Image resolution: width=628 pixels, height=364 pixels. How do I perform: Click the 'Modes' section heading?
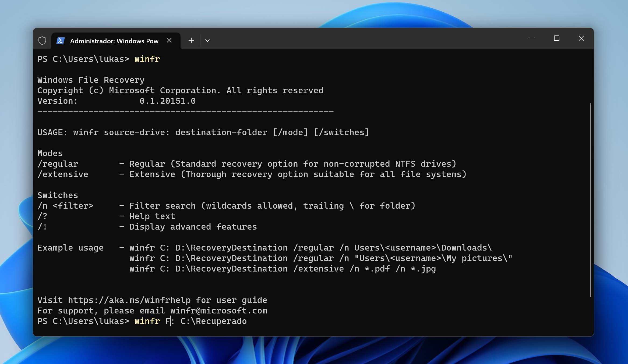click(x=50, y=153)
